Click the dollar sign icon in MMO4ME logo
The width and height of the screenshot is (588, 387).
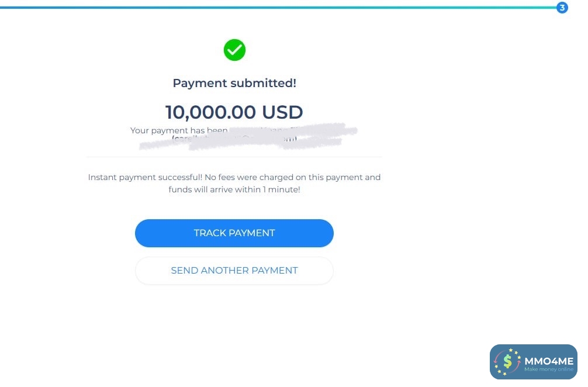click(507, 362)
